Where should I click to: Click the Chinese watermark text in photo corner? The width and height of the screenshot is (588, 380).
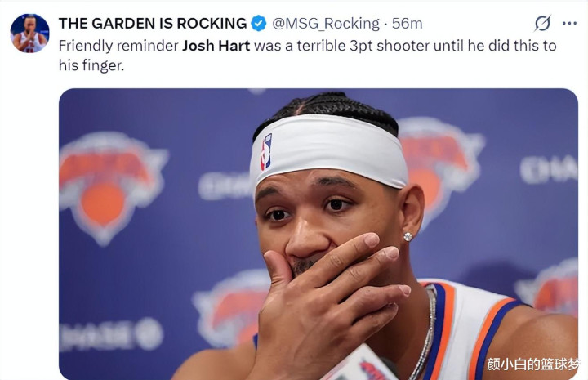pyautogui.click(x=532, y=364)
